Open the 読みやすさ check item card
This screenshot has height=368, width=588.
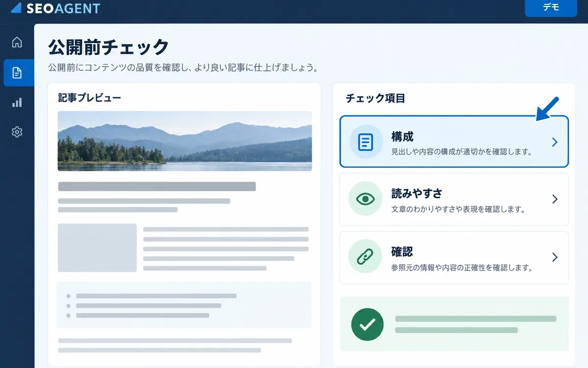(454, 199)
